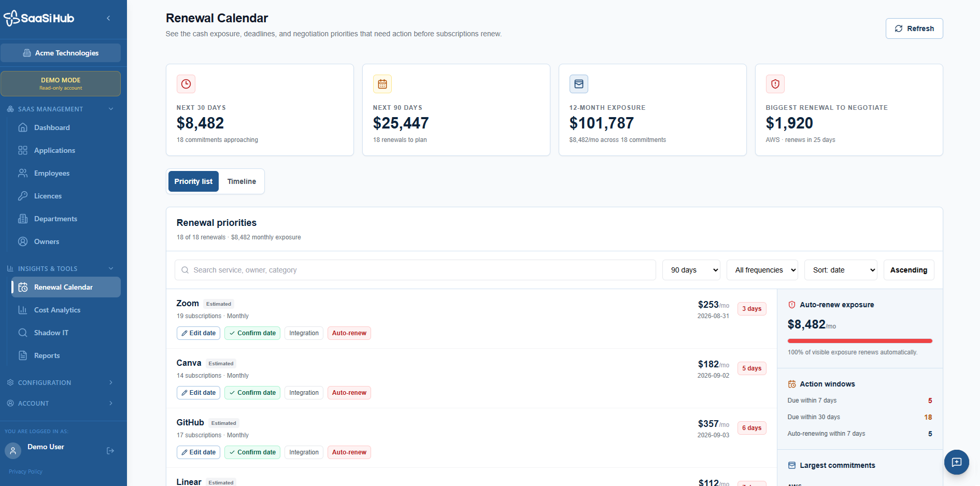Screen dimensions: 980x486
Task: Select Renewal Calendar in the sidebar
Action: point(66,287)
